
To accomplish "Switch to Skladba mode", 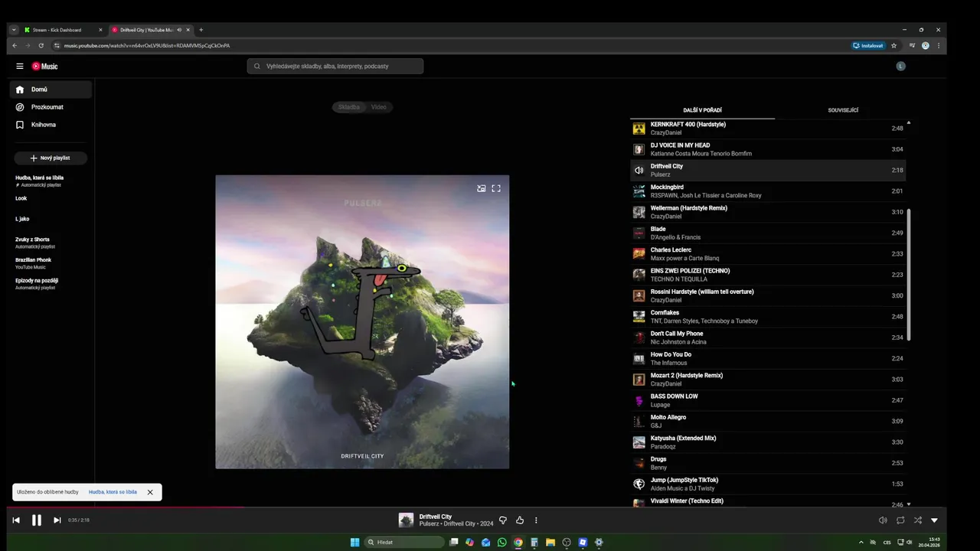I will coord(348,107).
